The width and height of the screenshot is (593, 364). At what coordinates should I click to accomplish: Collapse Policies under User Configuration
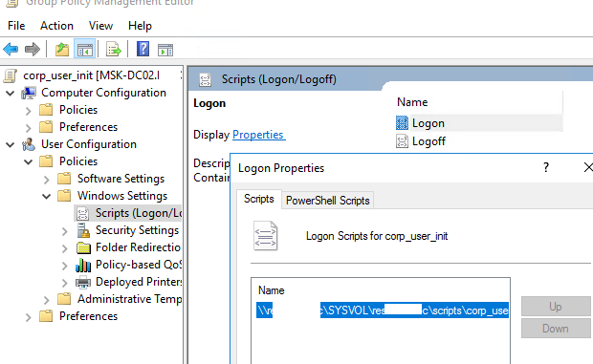click(29, 162)
